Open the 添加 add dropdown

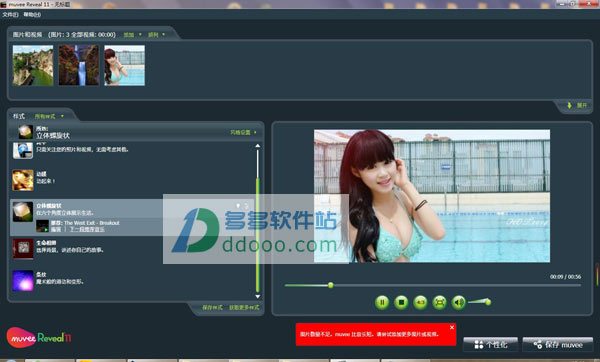(x=132, y=35)
